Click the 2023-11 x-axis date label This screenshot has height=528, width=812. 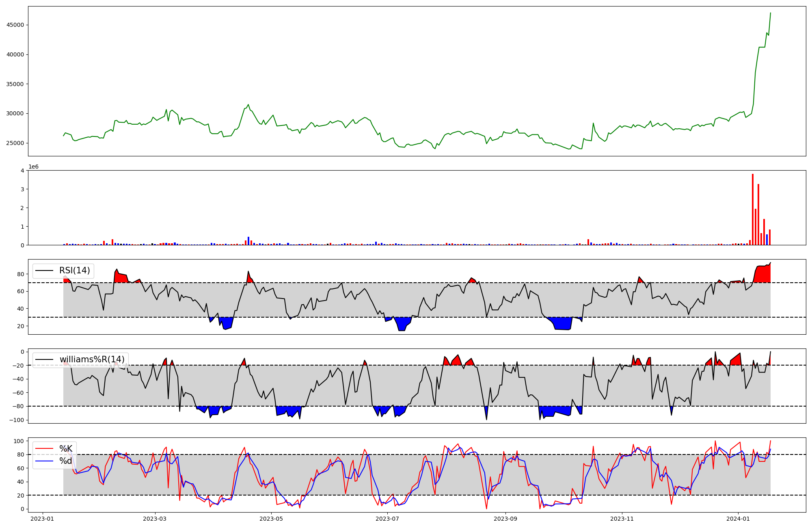pyautogui.click(x=622, y=519)
